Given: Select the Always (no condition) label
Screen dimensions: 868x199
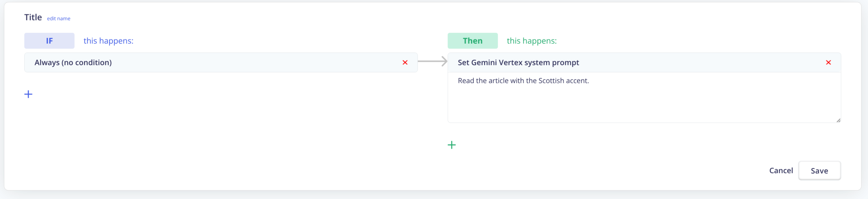Looking at the screenshot, I should (x=73, y=63).
